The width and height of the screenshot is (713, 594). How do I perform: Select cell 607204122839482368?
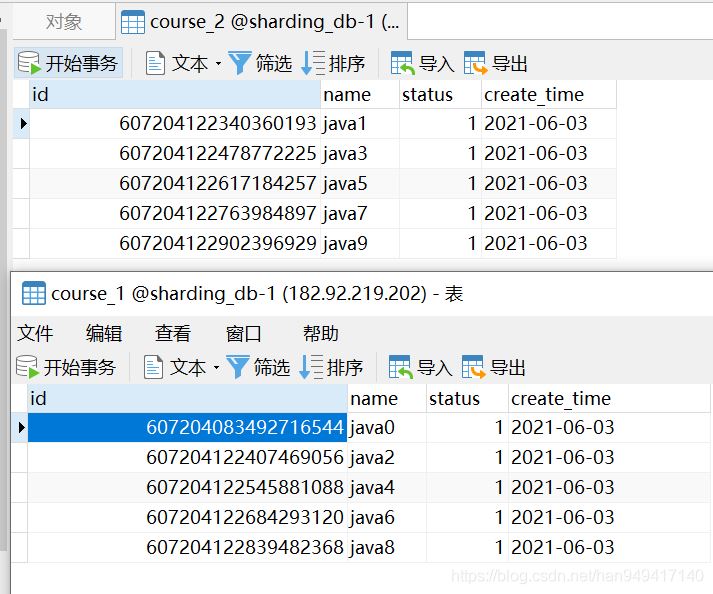pyautogui.click(x=187, y=547)
